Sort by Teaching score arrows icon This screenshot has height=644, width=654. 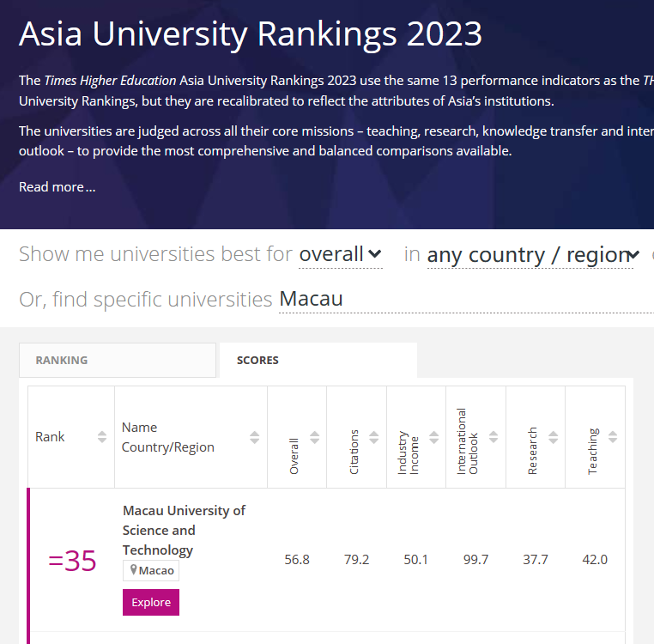click(x=613, y=437)
